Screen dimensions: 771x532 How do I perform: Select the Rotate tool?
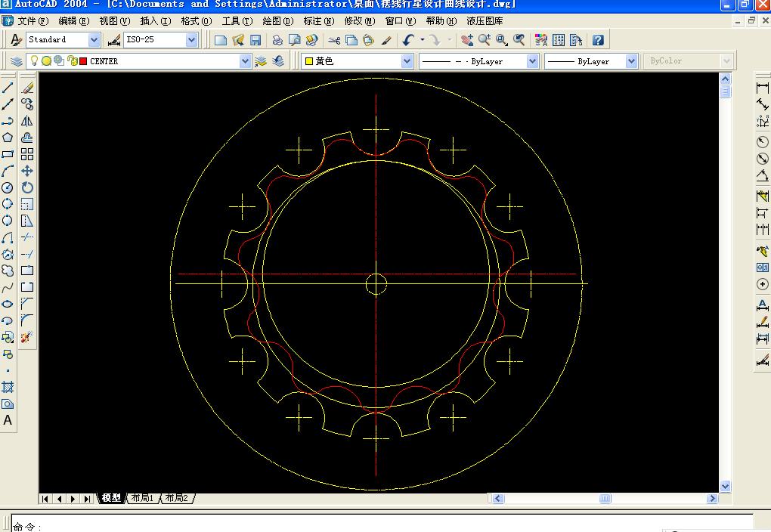point(27,187)
